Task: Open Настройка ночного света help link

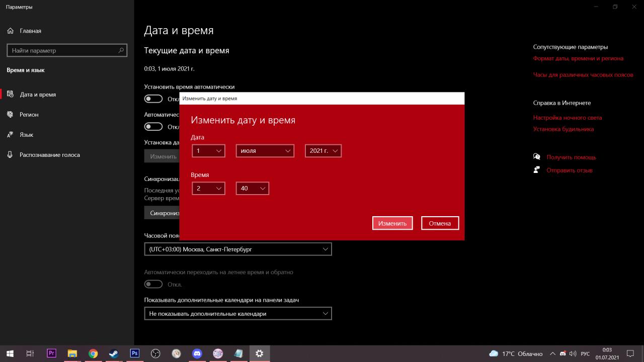Action: click(x=568, y=118)
